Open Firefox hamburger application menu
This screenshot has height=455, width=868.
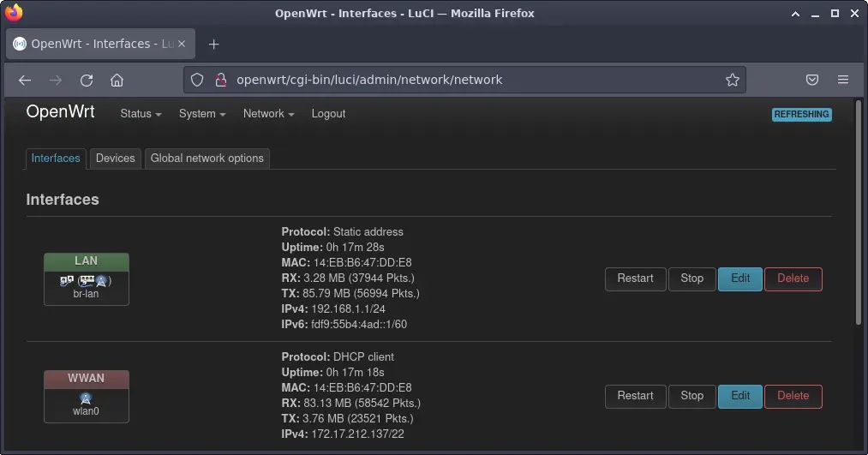coord(843,80)
